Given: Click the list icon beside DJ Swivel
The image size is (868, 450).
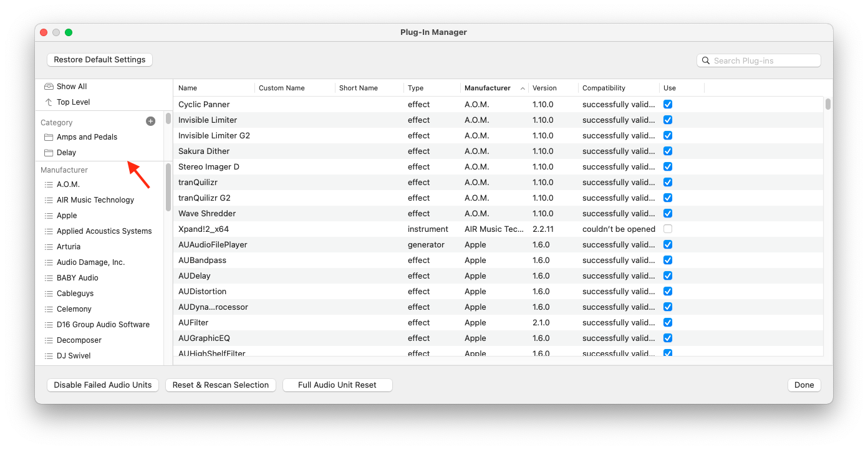Looking at the screenshot, I should click(x=49, y=356).
